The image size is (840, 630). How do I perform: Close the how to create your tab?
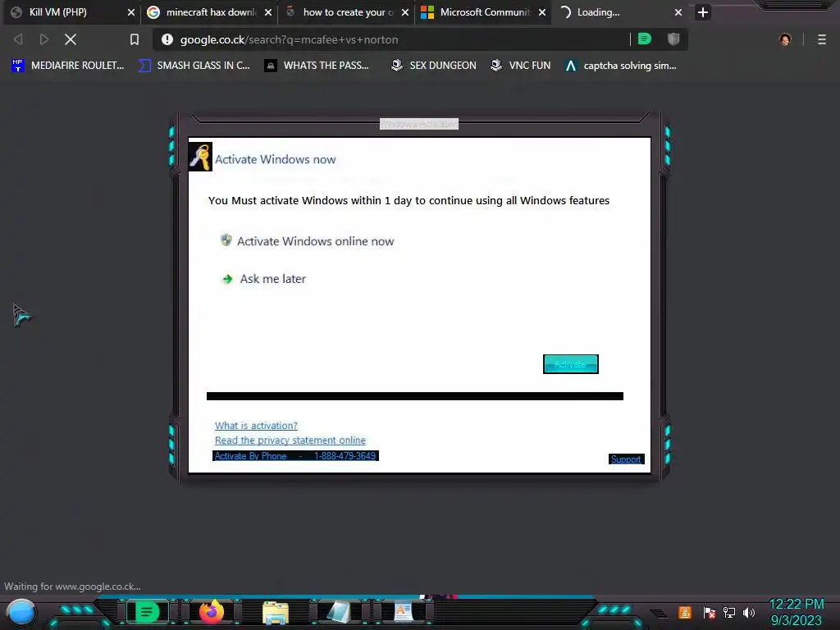[x=405, y=12]
